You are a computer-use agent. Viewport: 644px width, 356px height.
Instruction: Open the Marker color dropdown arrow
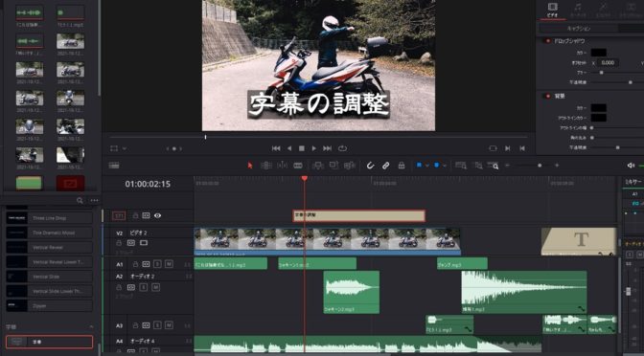pyautogui.click(x=445, y=166)
